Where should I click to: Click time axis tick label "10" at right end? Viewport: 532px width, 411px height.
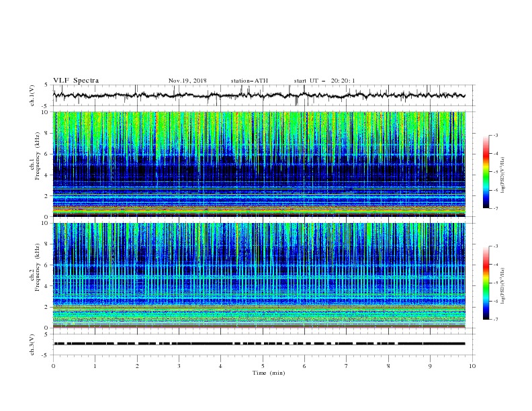[x=472, y=366]
